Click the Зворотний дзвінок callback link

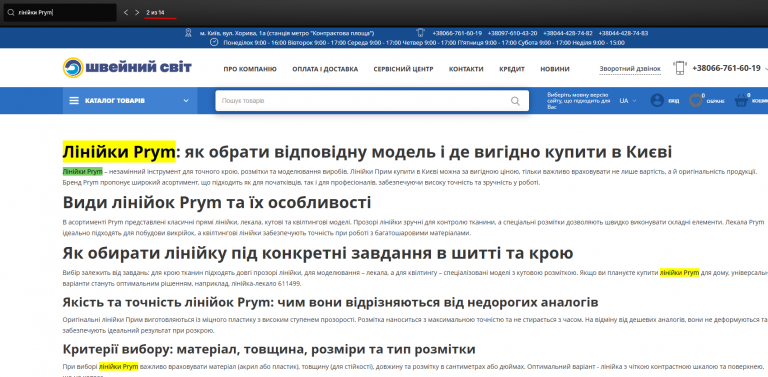click(630, 69)
